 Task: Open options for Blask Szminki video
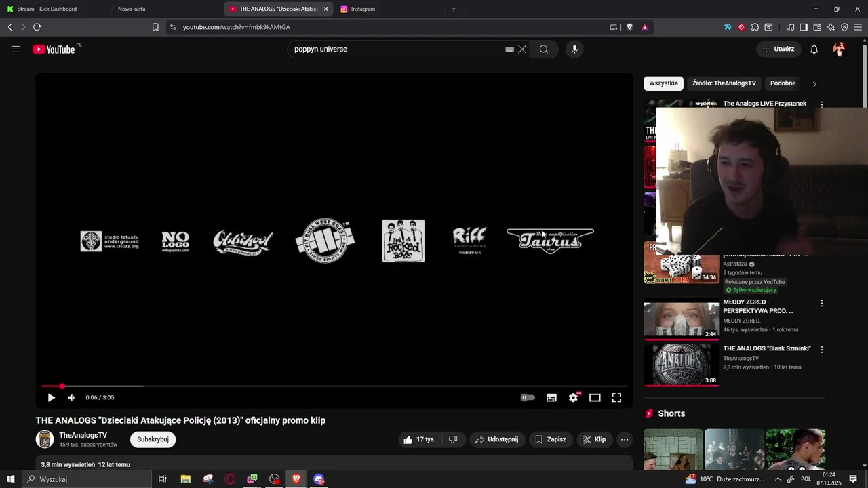(x=822, y=350)
